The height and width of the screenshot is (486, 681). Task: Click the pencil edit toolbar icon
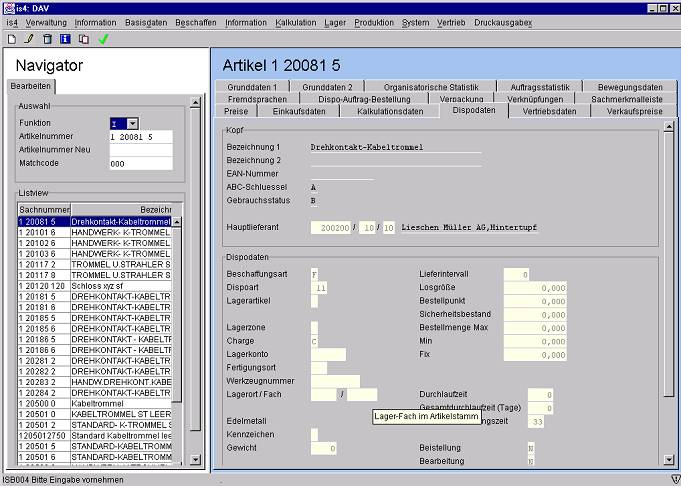[28, 39]
